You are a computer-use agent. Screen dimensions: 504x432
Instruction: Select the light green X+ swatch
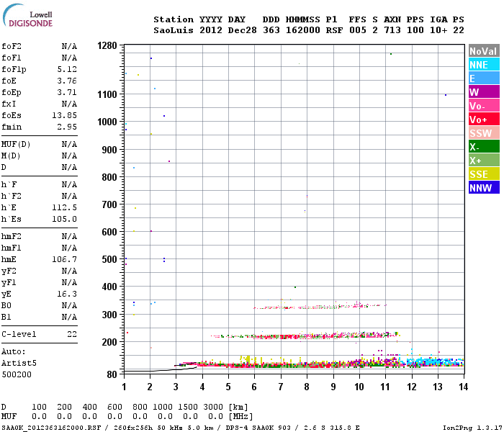pyautogui.click(x=484, y=161)
